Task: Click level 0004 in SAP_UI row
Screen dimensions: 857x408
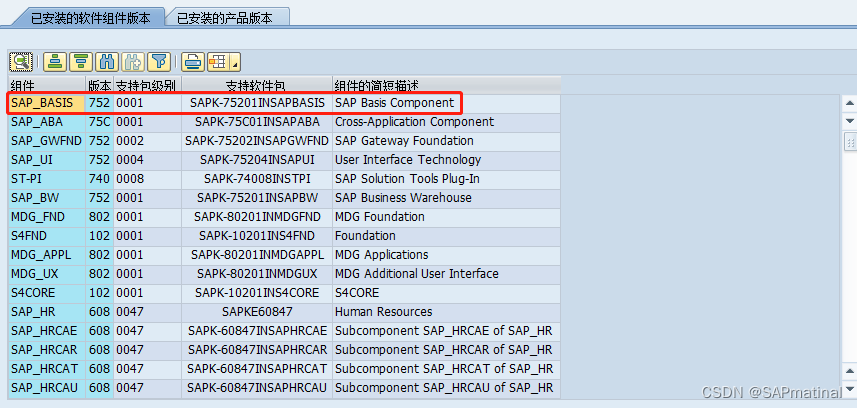Action: pos(148,160)
